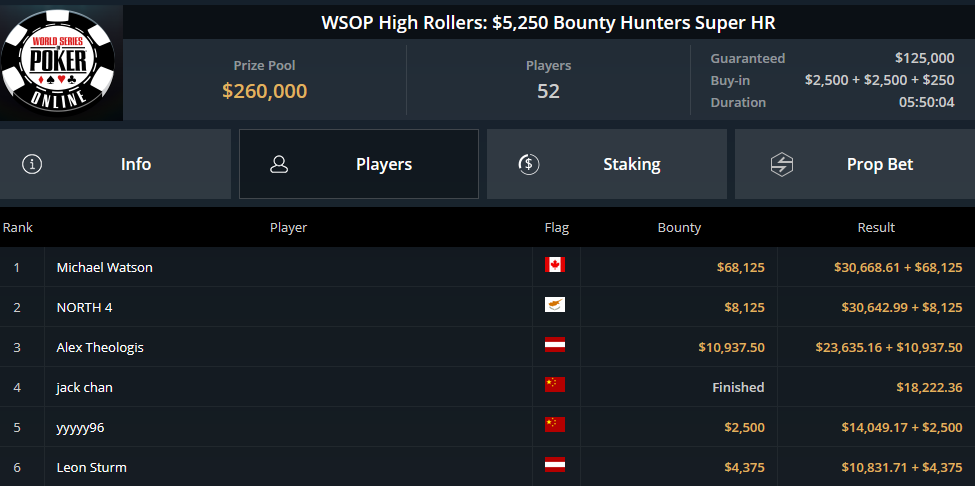Sort by the Bounty column header
The width and height of the screenshot is (975, 486).
click(x=679, y=228)
